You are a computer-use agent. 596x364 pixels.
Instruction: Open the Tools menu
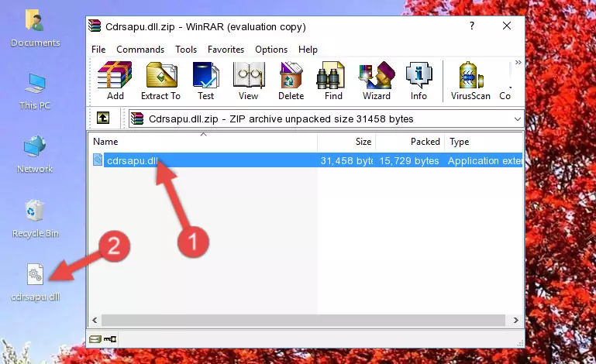[186, 50]
